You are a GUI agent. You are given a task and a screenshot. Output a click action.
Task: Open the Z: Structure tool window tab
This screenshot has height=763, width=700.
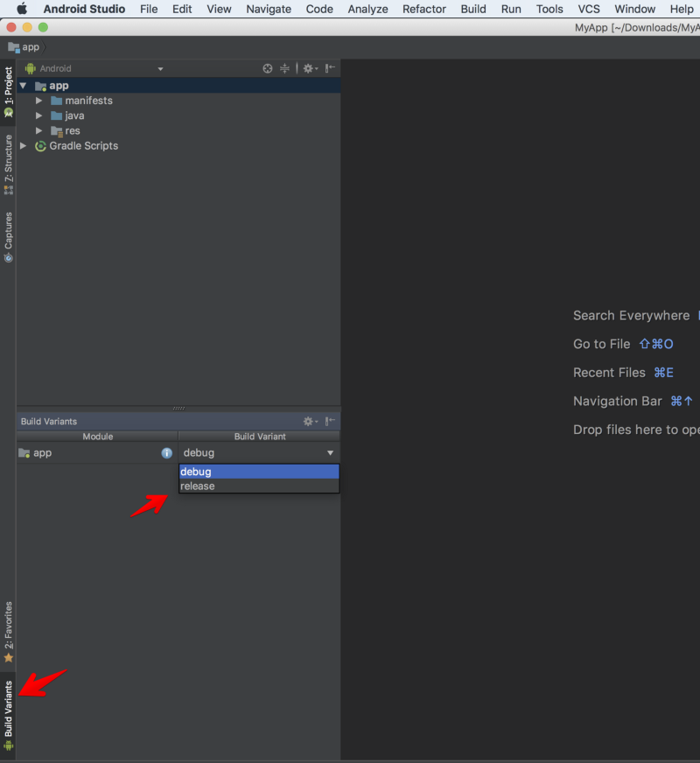[x=8, y=164]
